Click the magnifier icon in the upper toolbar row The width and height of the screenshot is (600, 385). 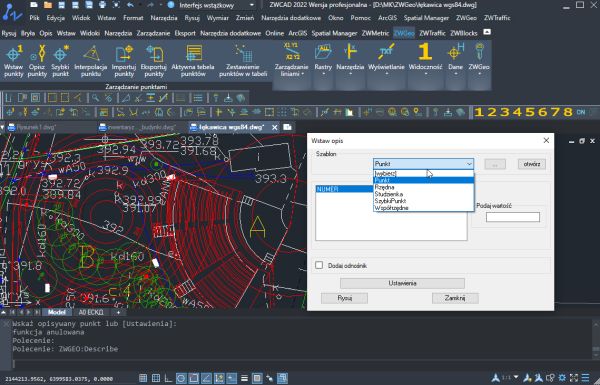(95, 98)
